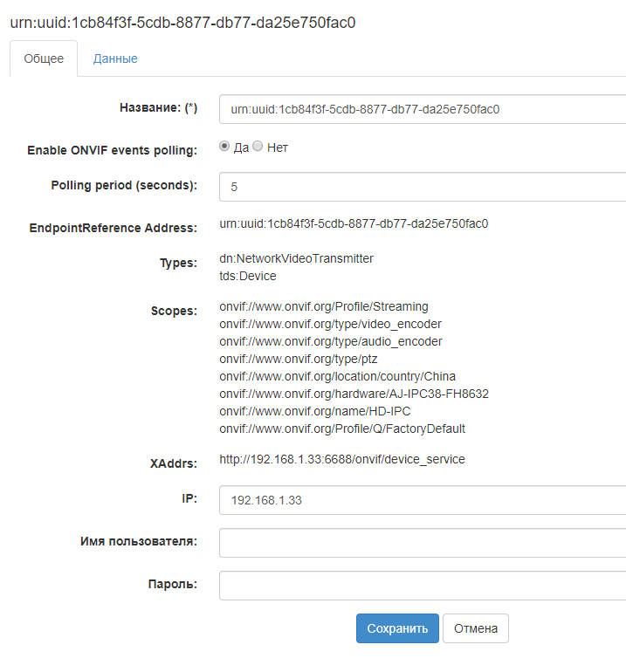
Task: Click the urn:uuid page heading
Action: point(182,22)
